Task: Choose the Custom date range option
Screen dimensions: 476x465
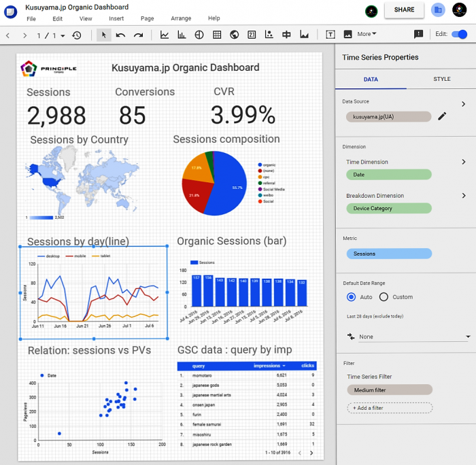Action: (x=384, y=297)
